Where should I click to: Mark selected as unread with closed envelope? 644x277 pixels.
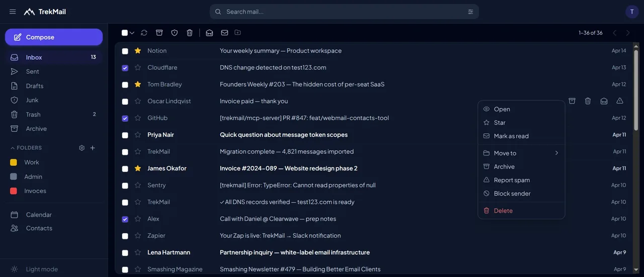pos(224,33)
